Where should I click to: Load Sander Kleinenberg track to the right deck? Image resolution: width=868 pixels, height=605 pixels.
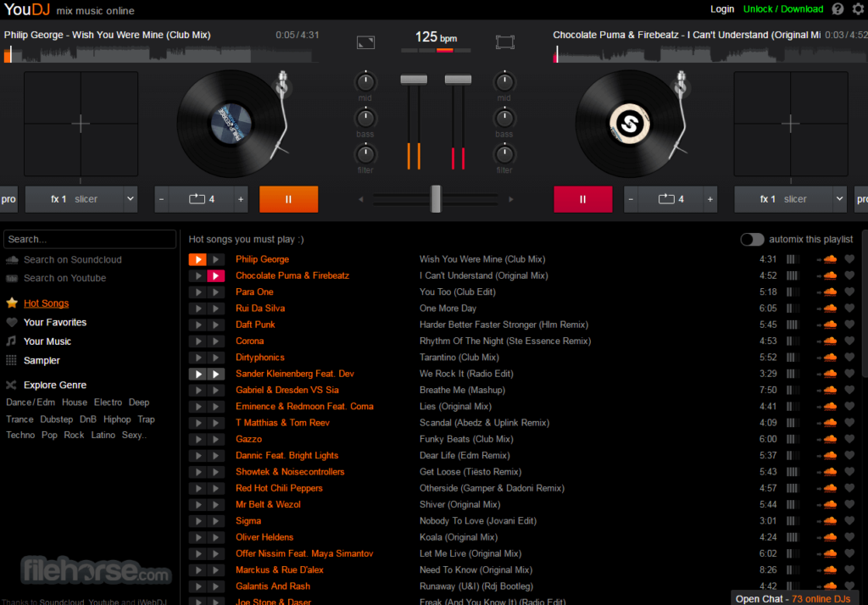pyautogui.click(x=216, y=374)
